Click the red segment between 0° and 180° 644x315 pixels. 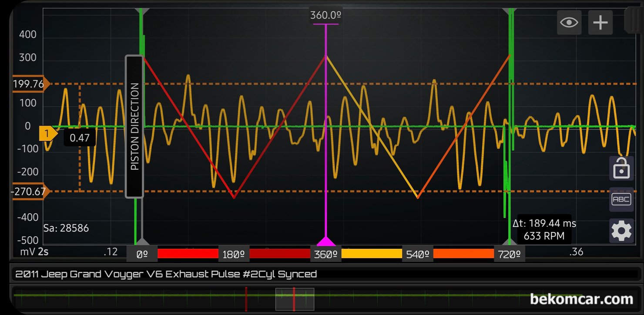[x=188, y=254]
